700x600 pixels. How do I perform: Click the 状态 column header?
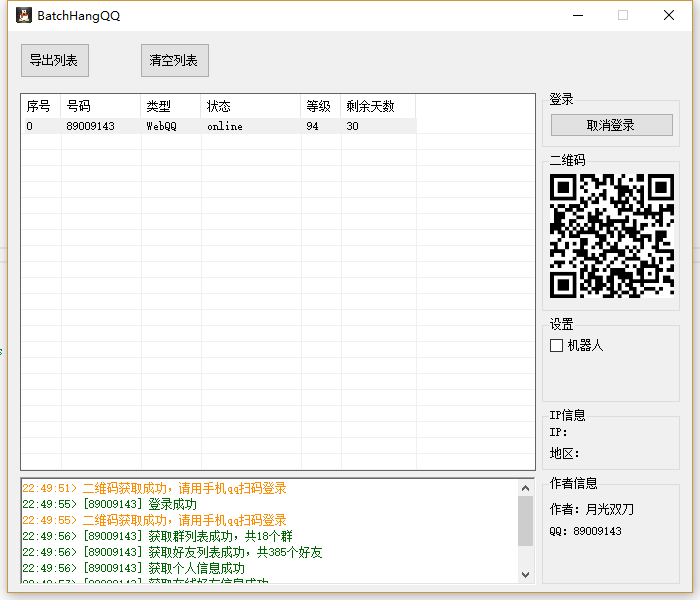coord(251,106)
